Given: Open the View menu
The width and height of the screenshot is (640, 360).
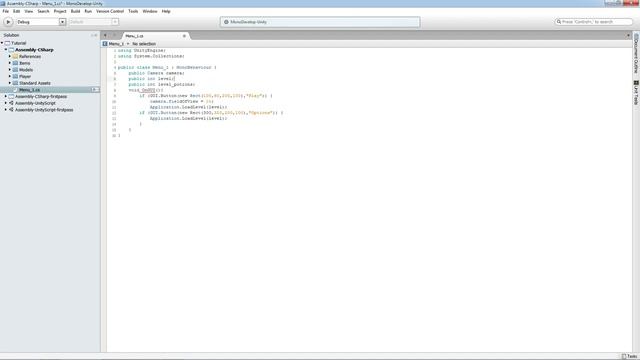Looking at the screenshot, I should 29,11.
